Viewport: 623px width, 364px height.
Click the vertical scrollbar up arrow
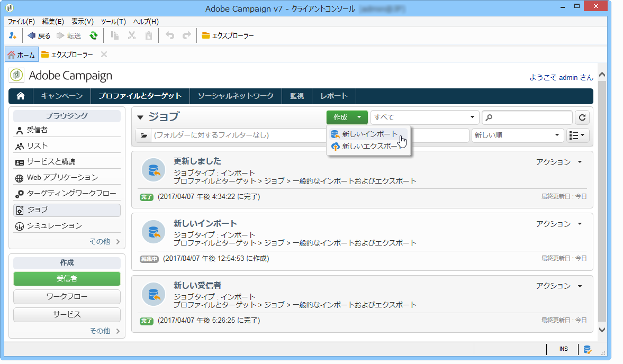[x=602, y=74]
